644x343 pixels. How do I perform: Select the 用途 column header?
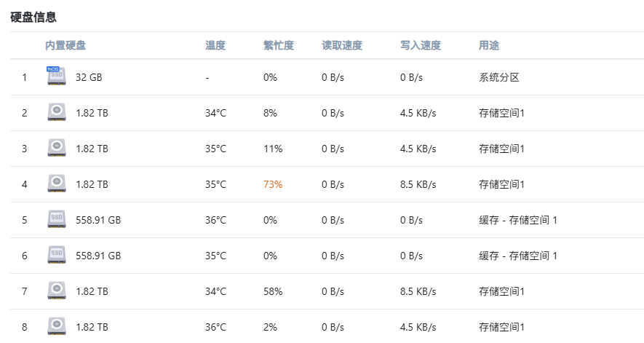click(x=489, y=45)
